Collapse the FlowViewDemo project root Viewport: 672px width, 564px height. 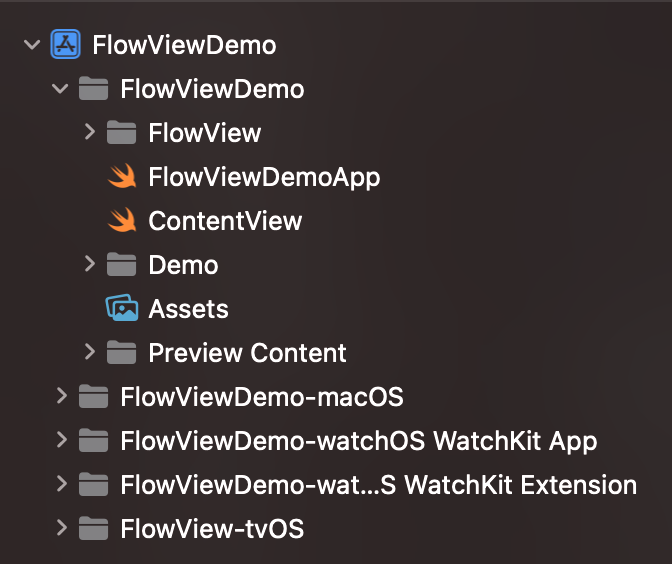tap(33, 45)
